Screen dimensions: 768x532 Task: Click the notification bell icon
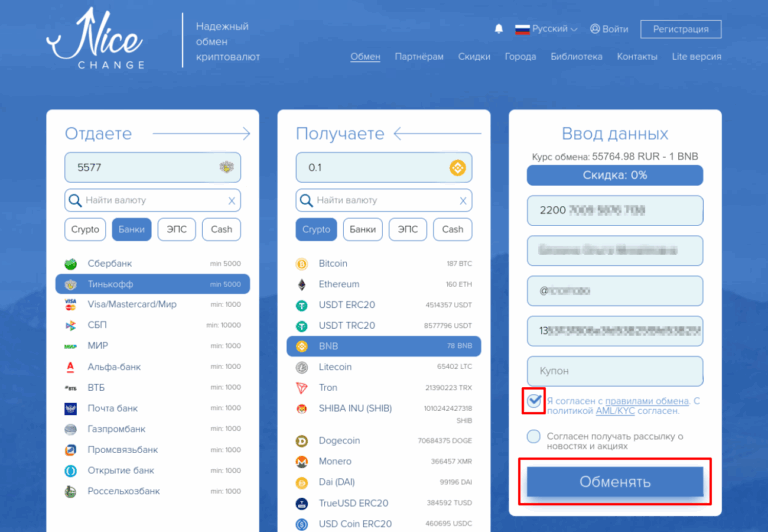[x=499, y=29]
